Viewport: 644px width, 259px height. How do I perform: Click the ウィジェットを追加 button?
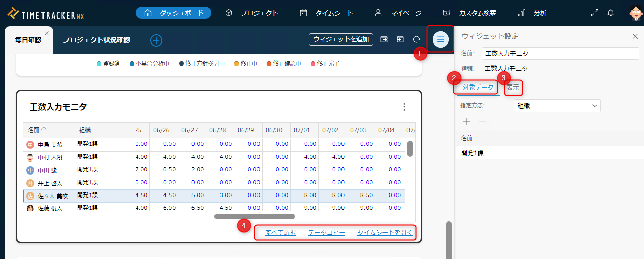[340, 39]
